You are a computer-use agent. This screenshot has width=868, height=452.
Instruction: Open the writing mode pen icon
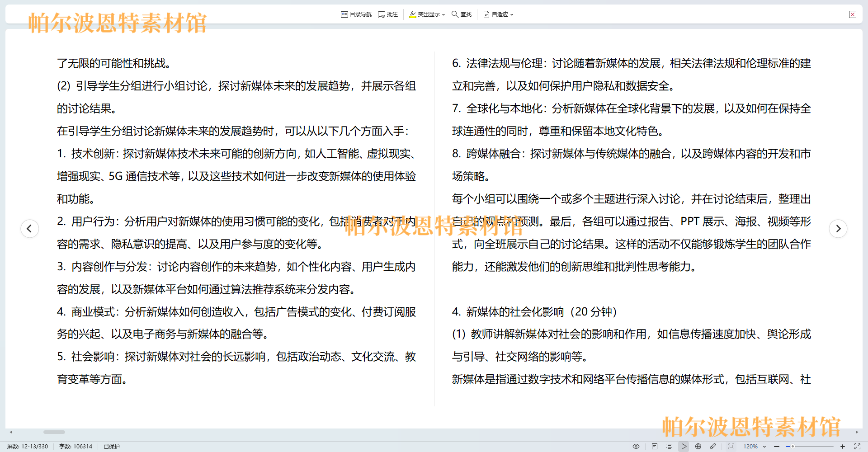pos(713,446)
